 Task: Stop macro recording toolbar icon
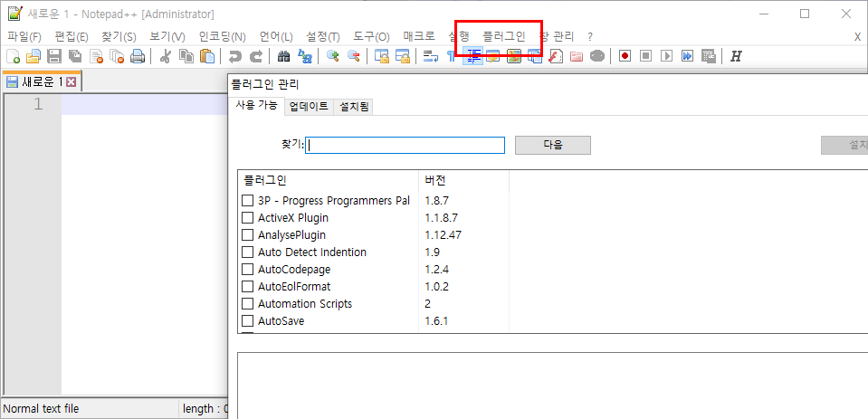tap(646, 56)
